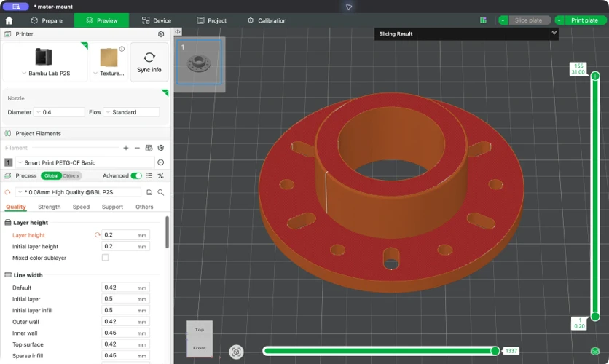Click the Outer wall line width field
The width and height of the screenshot is (609, 364).
(x=125, y=322)
